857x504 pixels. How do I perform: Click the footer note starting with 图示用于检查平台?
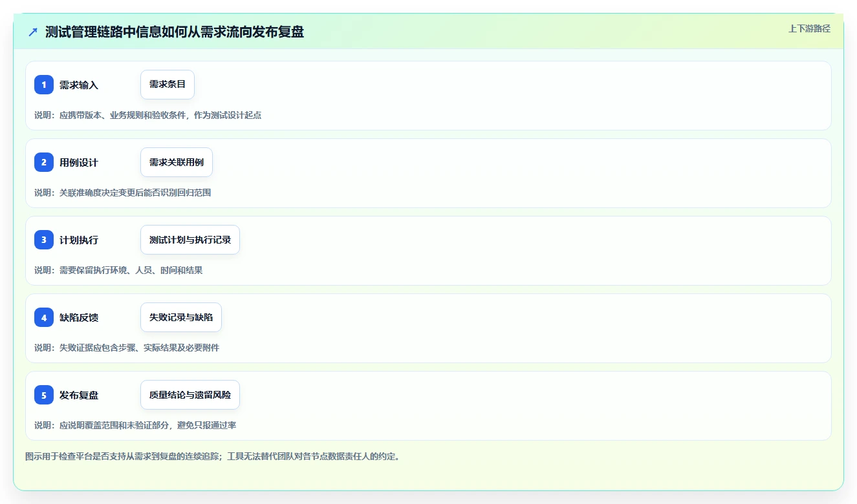click(213, 456)
